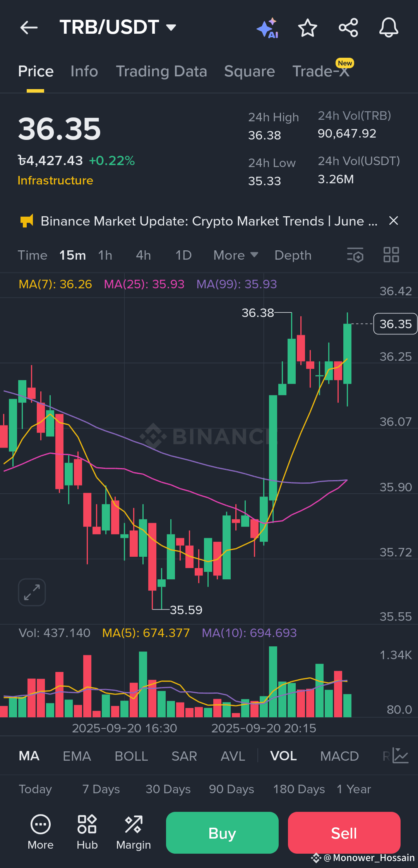This screenshot has height=868, width=418.
Task: Add TRB/USDT to favorites star
Action: (308, 28)
